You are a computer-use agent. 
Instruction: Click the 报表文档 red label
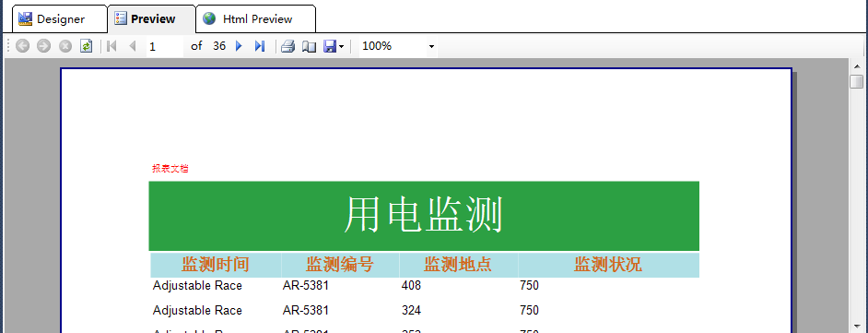click(170, 169)
